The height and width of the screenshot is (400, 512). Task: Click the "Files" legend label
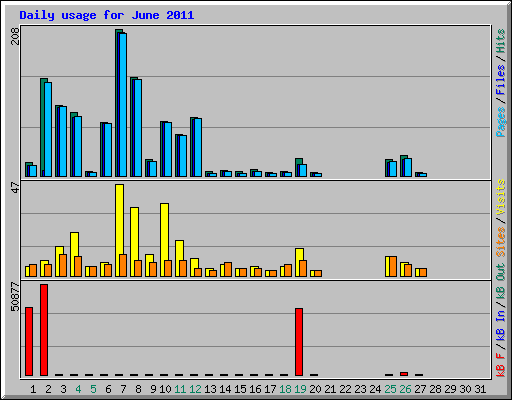click(501, 80)
